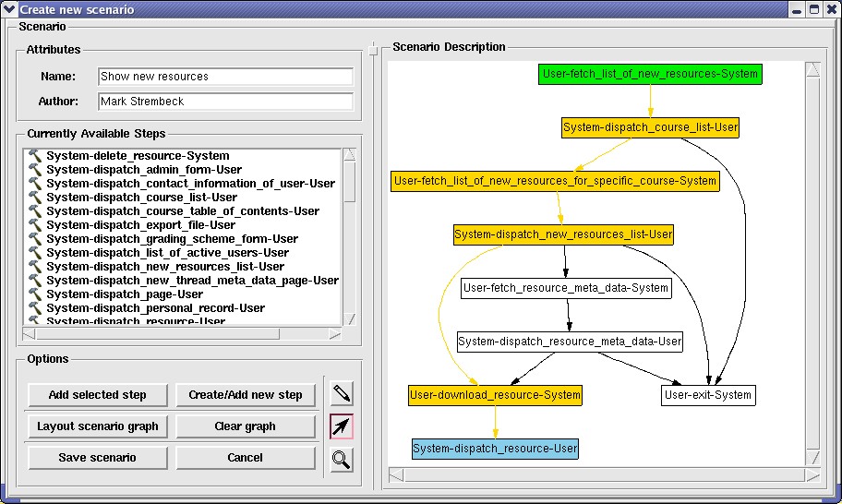This screenshot has height=504, width=842.
Task: Select System-dispatch_course_table_of_contents-User step
Action: click(x=183, y=211)
